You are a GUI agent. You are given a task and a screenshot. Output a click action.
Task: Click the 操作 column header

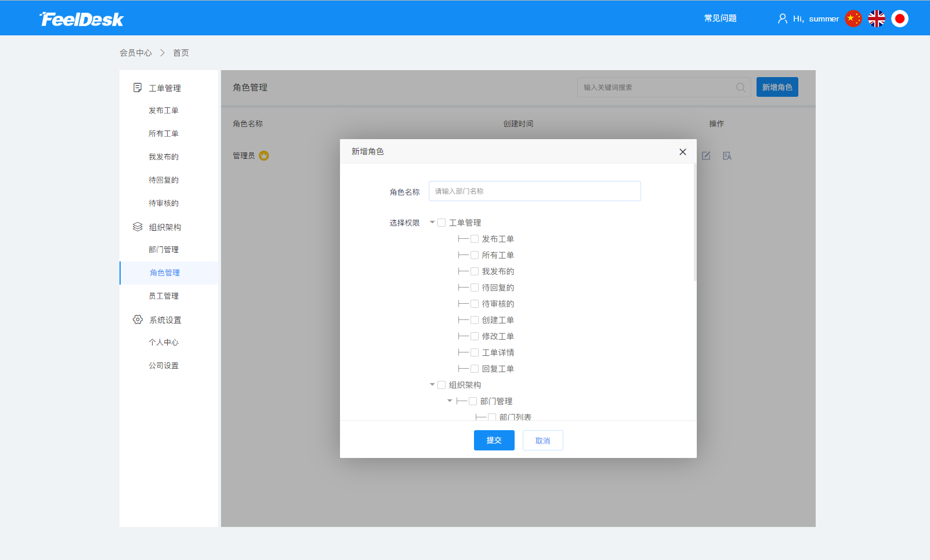click(x=717, y=124)
